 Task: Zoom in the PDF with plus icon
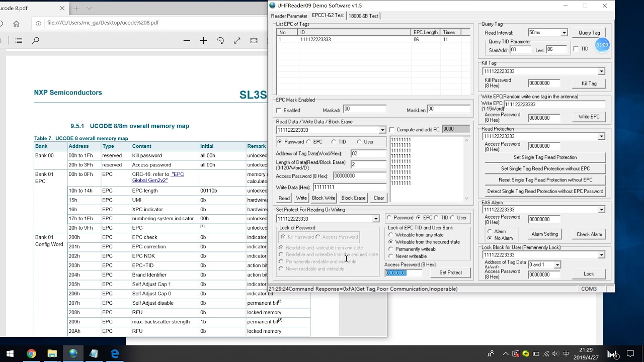coord(203,41)
